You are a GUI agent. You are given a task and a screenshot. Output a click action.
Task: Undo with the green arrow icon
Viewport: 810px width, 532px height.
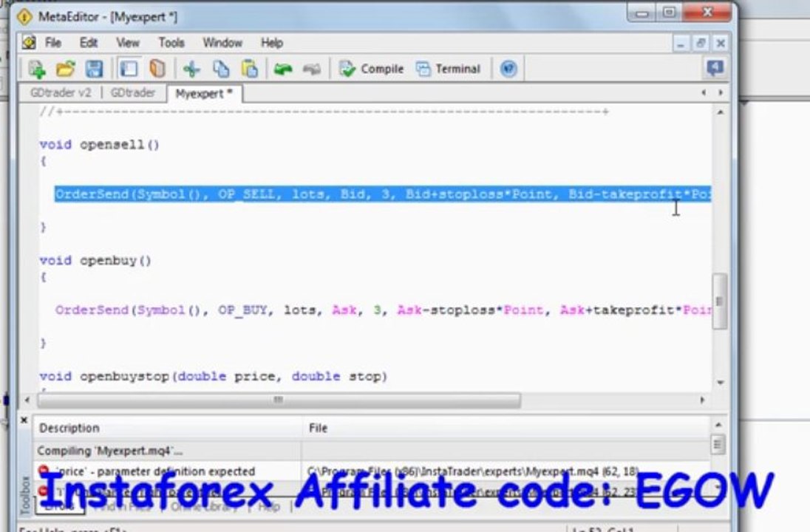283,69
